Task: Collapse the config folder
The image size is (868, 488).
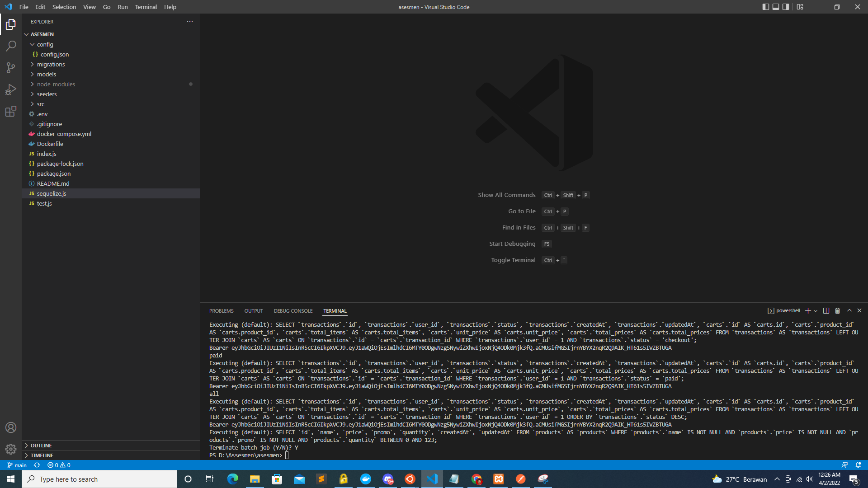Action: pos(111,44)
